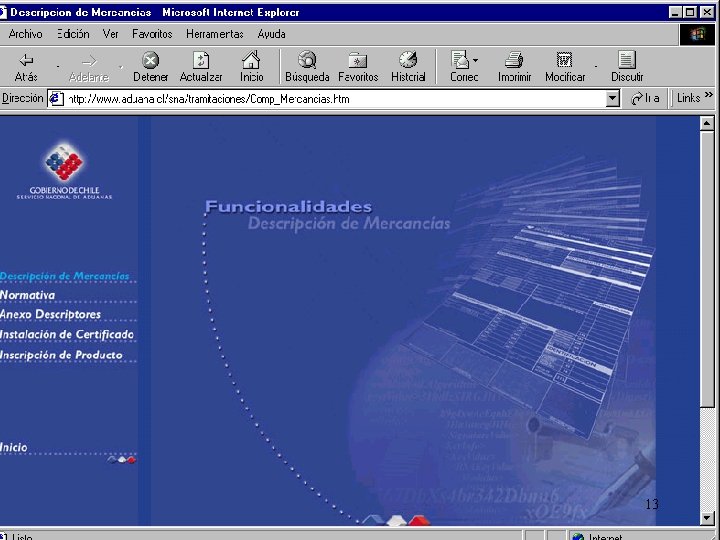The image size is (720, 540).
Task: Open the Ver menu
Action: [x=110, y=34]
